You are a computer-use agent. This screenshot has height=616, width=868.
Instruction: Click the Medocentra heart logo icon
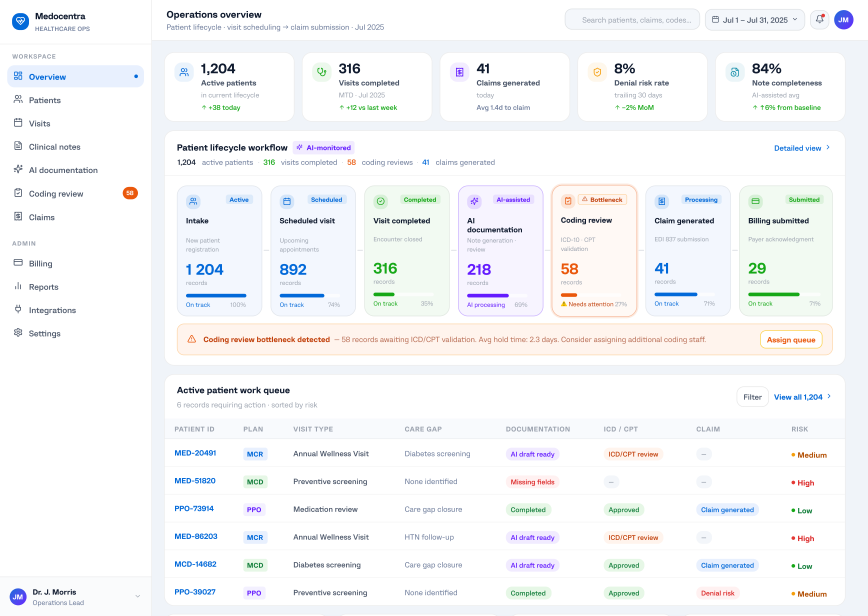click(20, 22)
